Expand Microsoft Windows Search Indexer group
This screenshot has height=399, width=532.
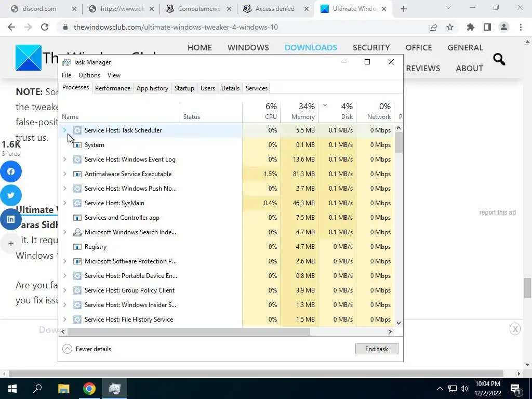pos(65,232)
